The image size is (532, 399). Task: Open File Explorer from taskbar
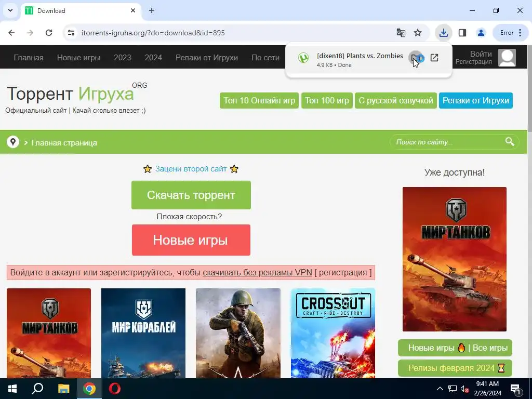click(63, 389)
